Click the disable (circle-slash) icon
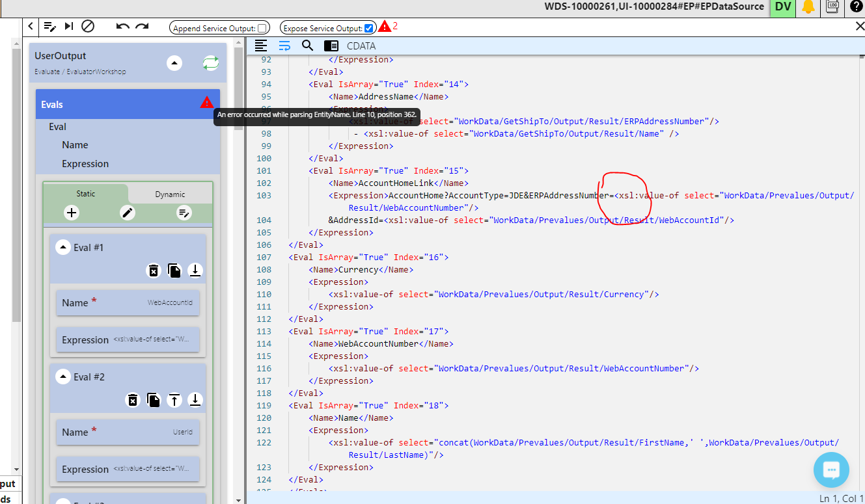Screen dimensions: 865x504 click(88, 27)
